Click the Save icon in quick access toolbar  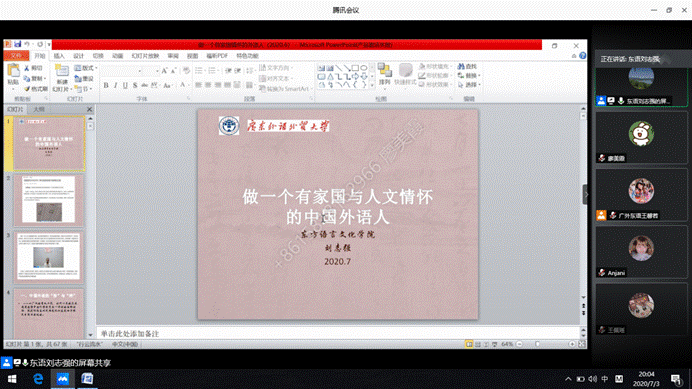coord(18,44)
